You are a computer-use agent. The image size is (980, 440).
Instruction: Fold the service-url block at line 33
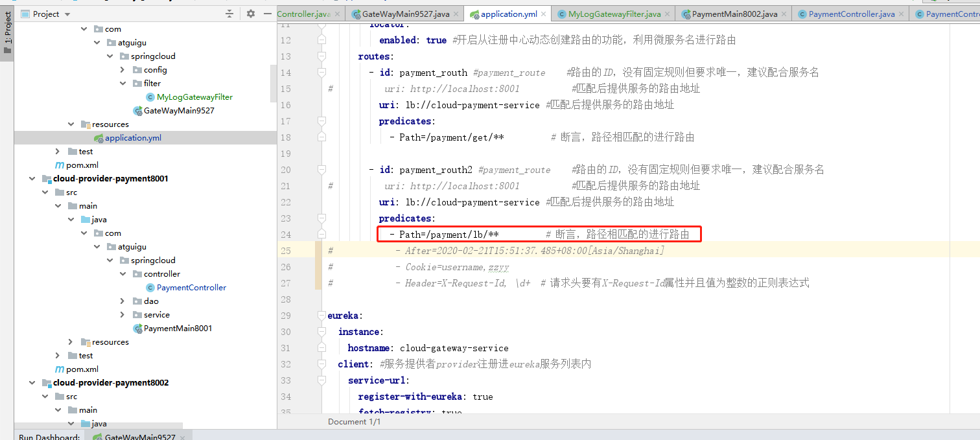tap(321, 380)
